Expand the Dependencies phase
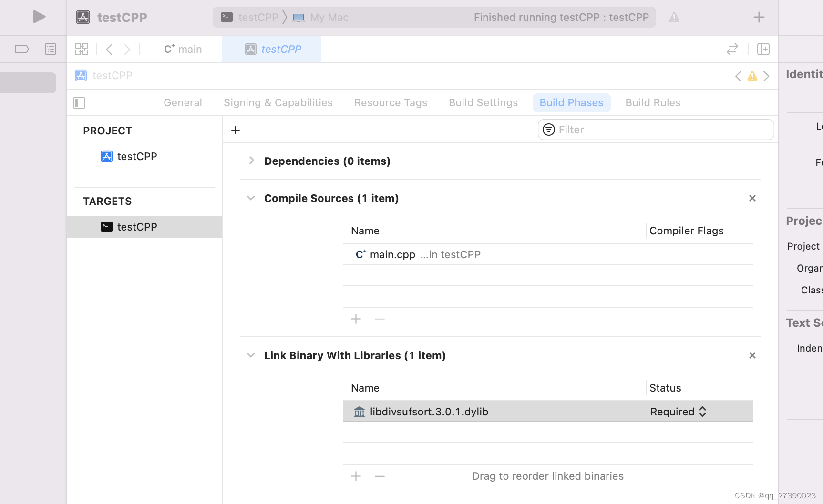This screenshot has height=504, width=823. [x=251, y=161]
